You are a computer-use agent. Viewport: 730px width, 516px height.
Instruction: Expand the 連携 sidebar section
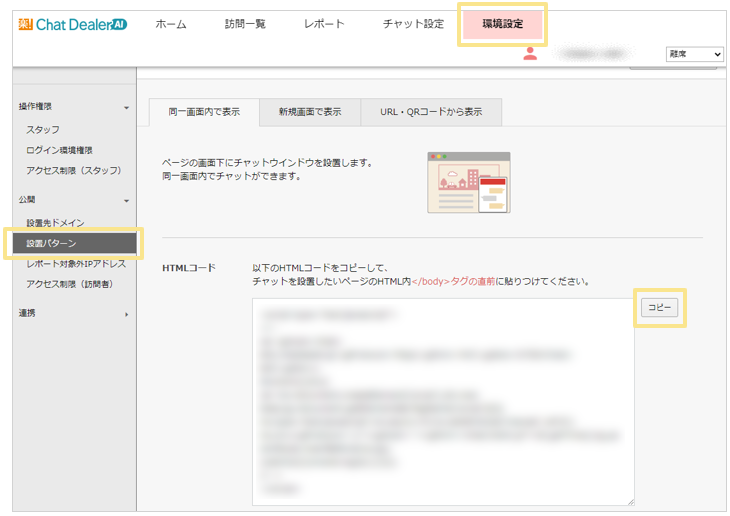pos(126,314)
